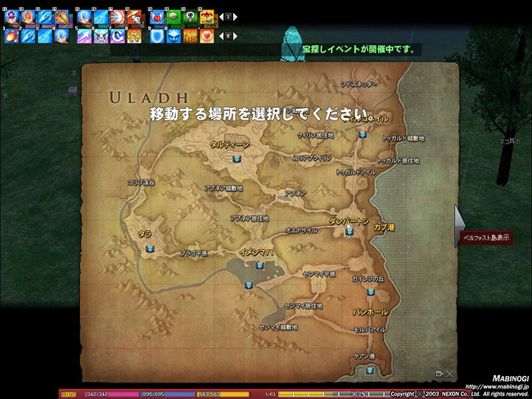The width and height of the screenshot is (532, 399).
Task: Go to next page of upper skill bar
Action: point(235,16)
